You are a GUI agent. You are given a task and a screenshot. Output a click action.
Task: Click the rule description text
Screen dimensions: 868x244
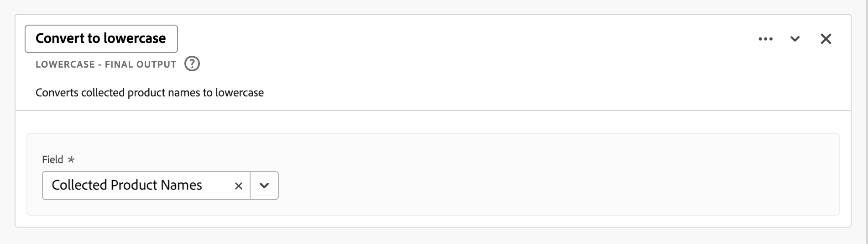pos(149,93)
